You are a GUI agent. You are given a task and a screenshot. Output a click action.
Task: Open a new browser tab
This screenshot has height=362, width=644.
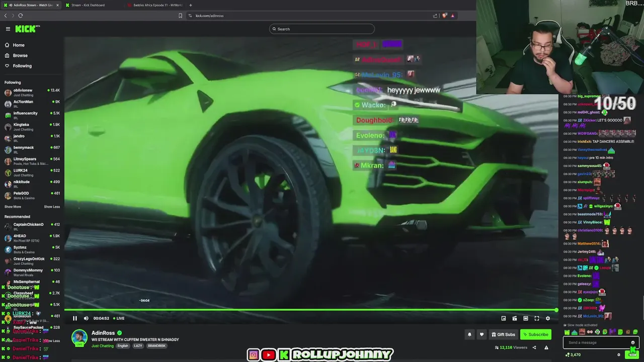(190, 5)
